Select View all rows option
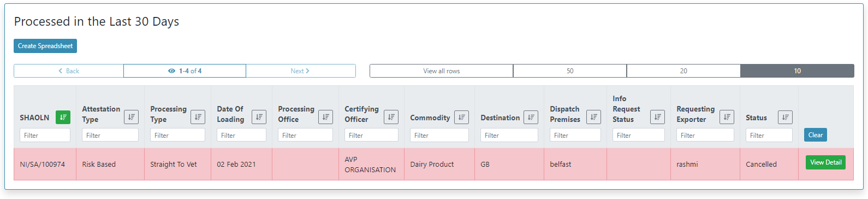The width and height of the screenshot is (868, 199). tap(441, 71)
